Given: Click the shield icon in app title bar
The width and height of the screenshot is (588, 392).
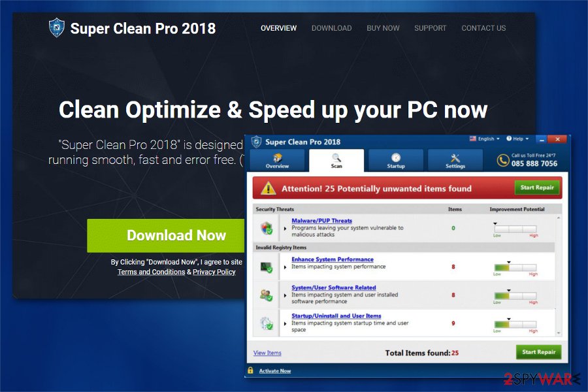Looking at the screenshot, I should [x=257, y=142].
